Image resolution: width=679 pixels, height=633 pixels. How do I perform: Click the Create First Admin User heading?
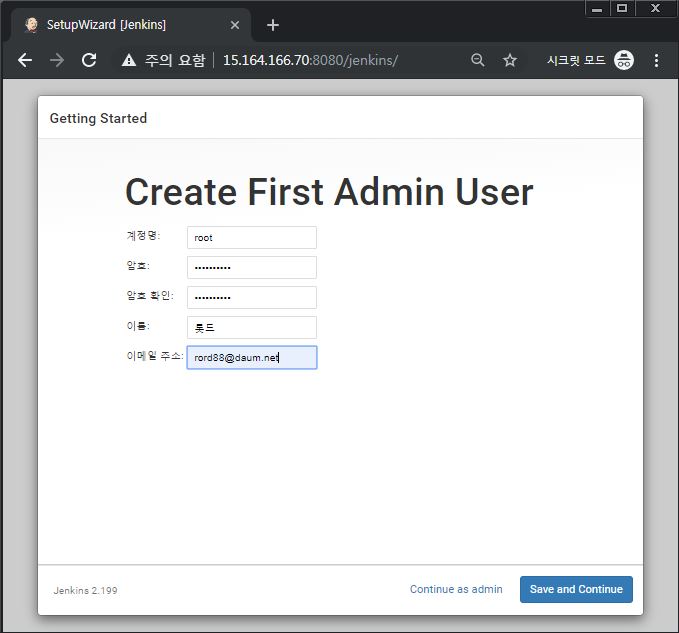pos(329,192)
